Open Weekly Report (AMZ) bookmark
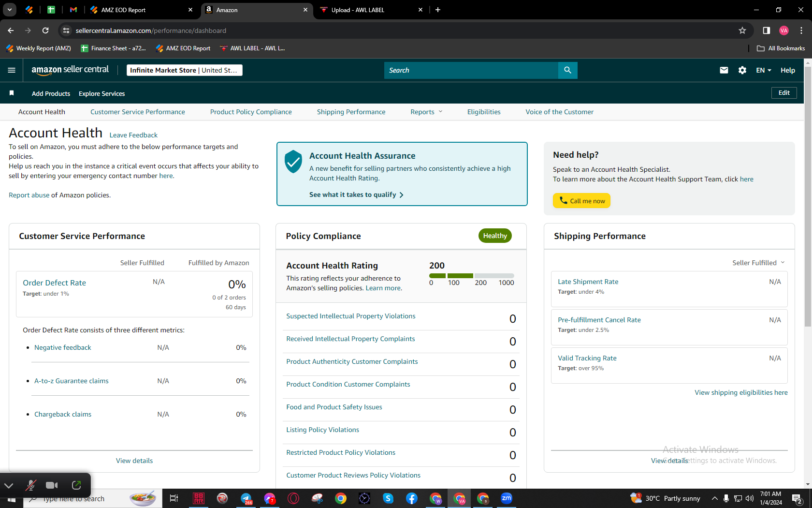 [x=39, y=48]
